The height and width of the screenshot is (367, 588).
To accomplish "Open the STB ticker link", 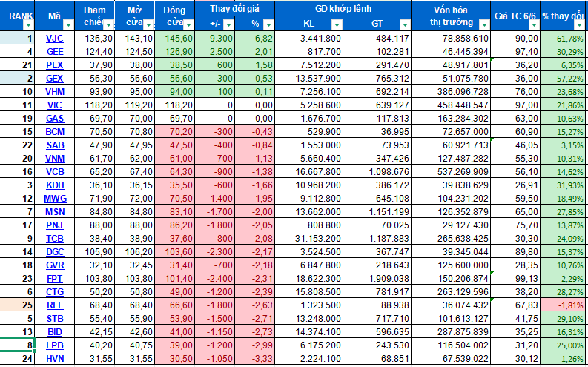I will click(x=54, y=319).
